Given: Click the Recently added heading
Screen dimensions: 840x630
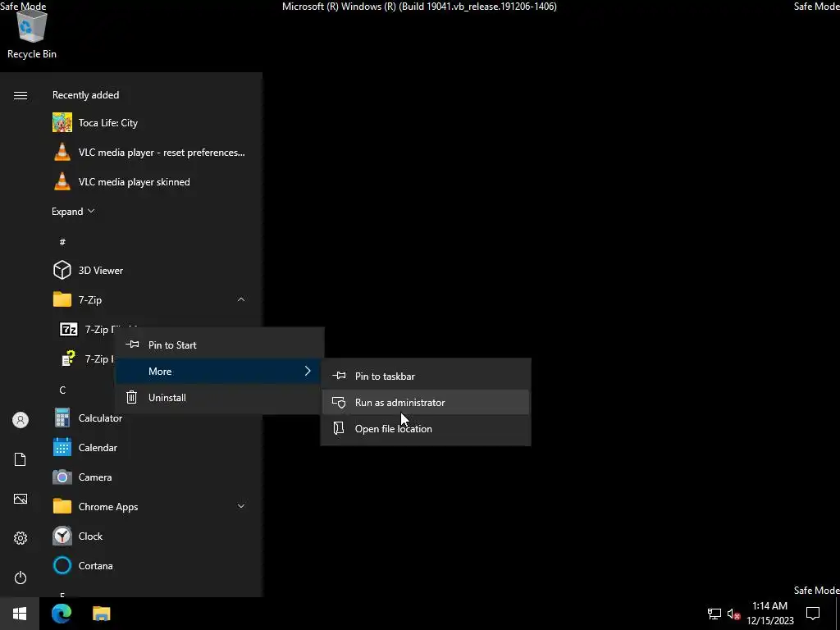Looking at the screenshot, I should [x=85, y=95].
